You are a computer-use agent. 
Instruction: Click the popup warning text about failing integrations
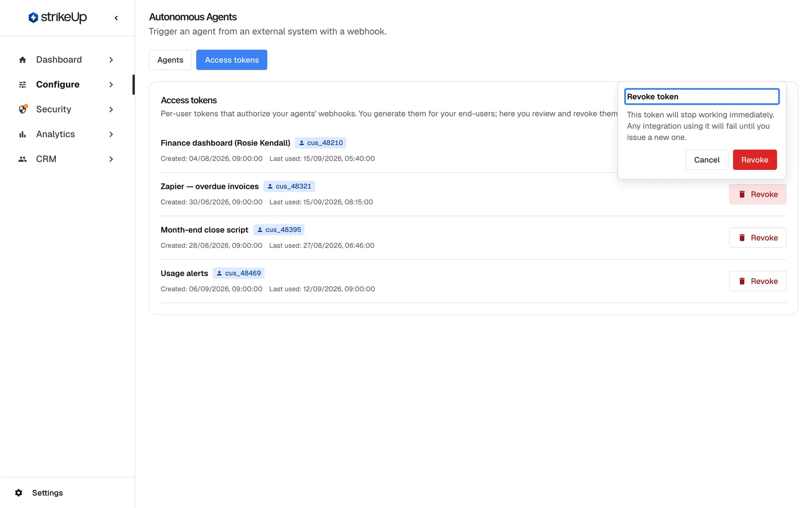701,126
